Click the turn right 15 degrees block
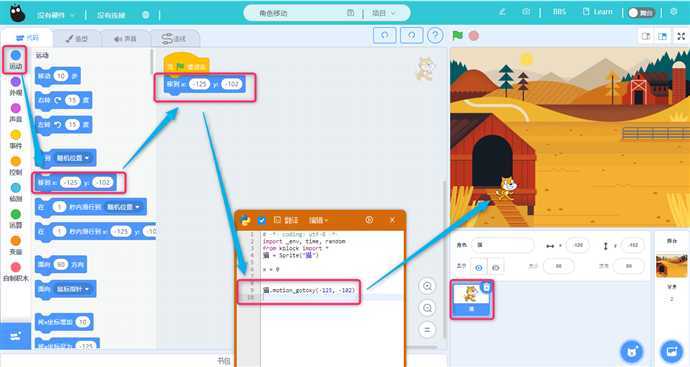Screen dimensions: 690x367 pyautogui.click(x=63, y=100)
